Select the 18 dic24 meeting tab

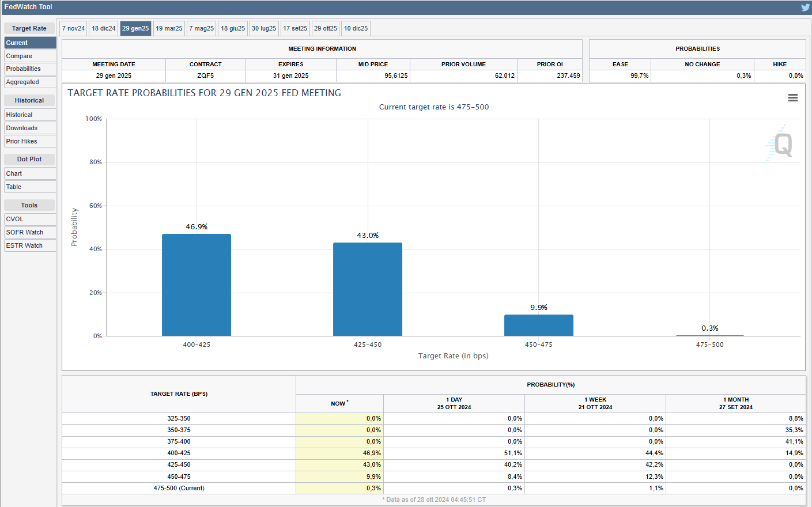104,28
